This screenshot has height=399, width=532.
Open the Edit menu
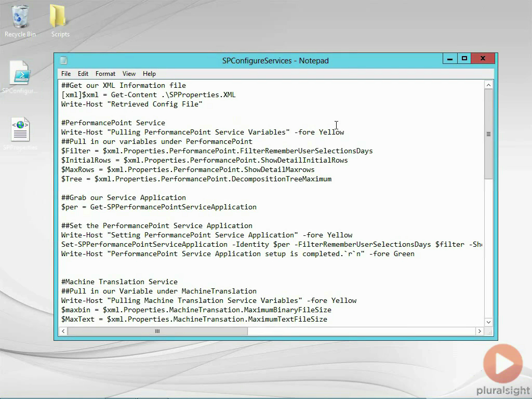(83, 74)
